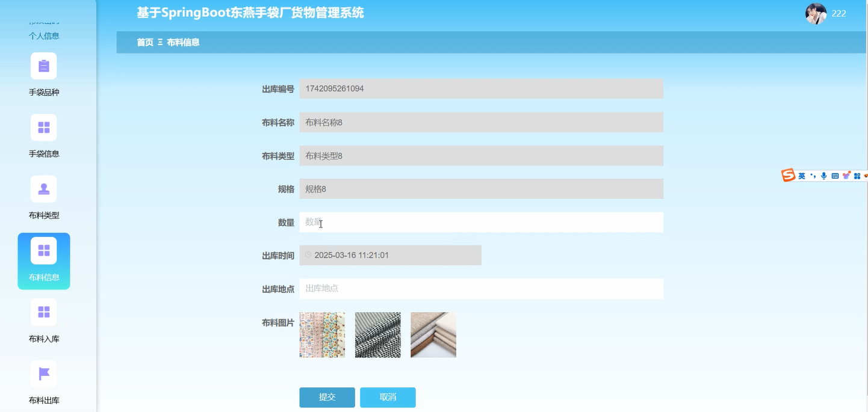Viewport: 868px width, 412px height.
Task: Select the 布料信息 breadcrumb entry
Action: coord(184,42)
